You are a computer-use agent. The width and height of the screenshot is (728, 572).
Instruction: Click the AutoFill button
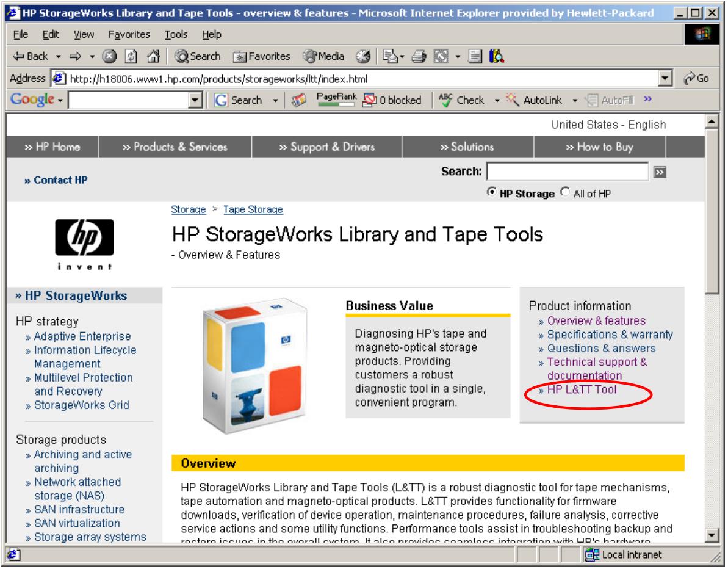click(x=611, y=100)
